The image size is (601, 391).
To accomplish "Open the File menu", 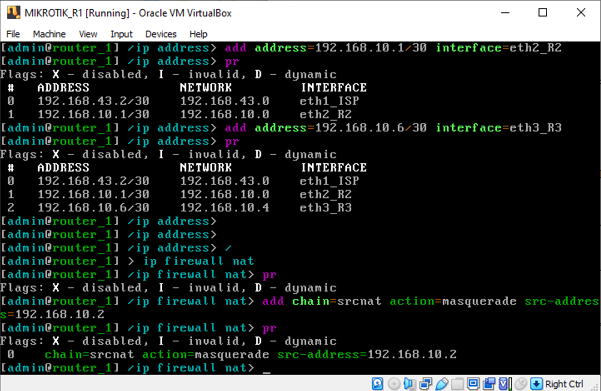I will 13,34.
